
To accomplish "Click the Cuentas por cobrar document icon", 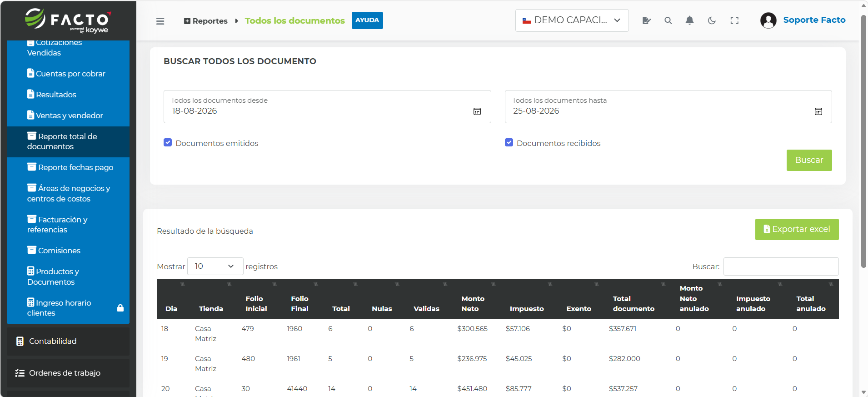I will click(x=30, y=73).
